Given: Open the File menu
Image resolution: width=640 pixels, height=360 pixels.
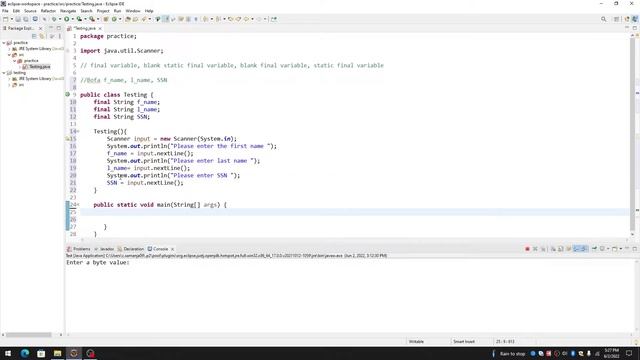Looking at the screenshot, I should [x=5, y=11].
